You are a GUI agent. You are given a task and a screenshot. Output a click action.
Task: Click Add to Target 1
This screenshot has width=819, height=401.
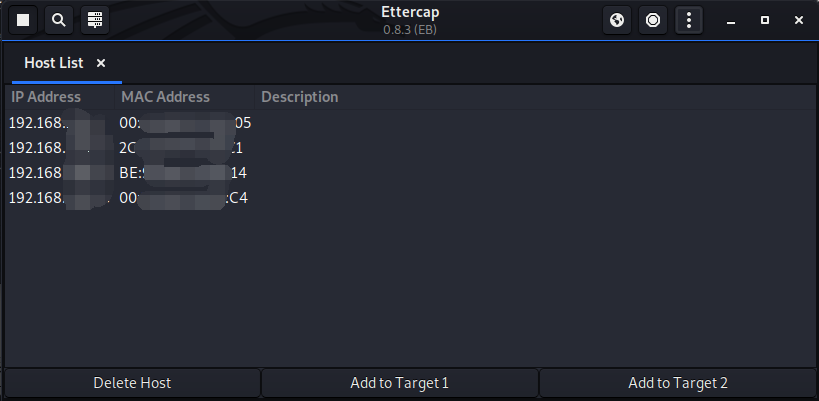[399, 383]
